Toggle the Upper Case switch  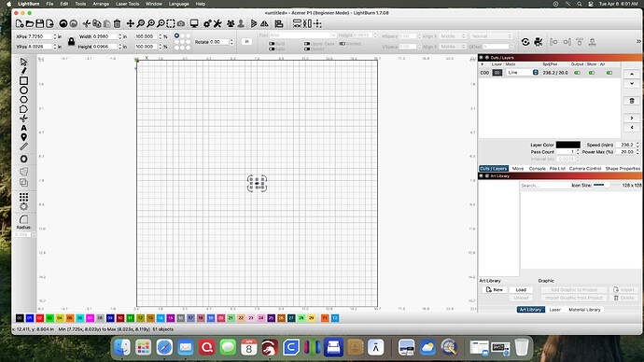[x=307, y=44]
